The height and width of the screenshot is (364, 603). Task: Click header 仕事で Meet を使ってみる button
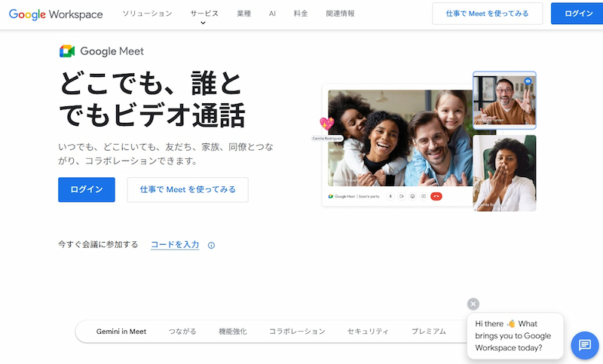[x=487, y=14]
